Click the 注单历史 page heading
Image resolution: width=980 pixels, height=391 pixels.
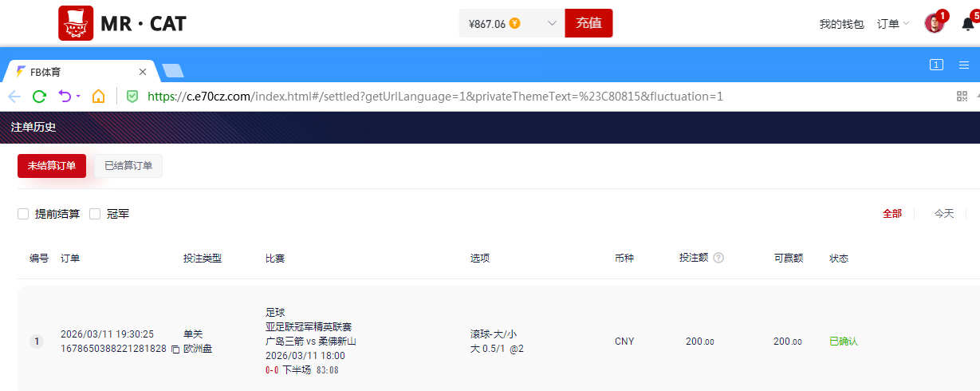(x=33, y=127)
